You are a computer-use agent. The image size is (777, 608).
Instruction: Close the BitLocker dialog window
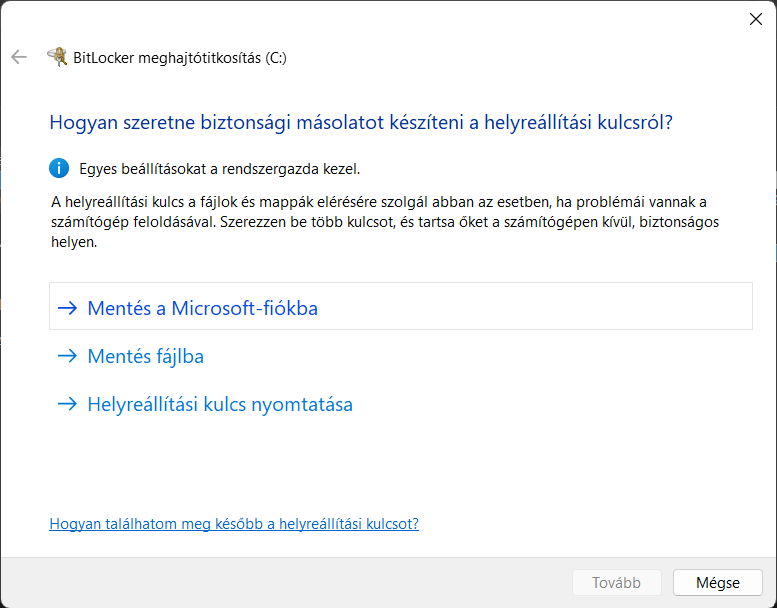tap(756, 19)
